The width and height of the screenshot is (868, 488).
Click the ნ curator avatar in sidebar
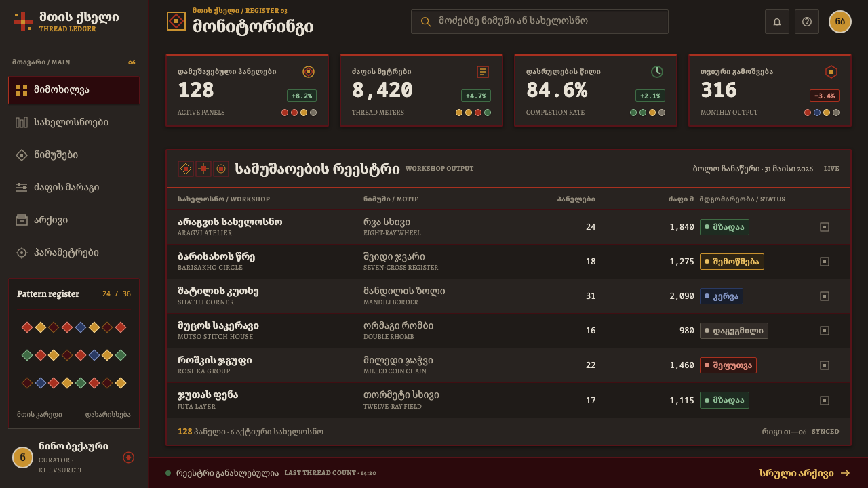coord(23,457)
